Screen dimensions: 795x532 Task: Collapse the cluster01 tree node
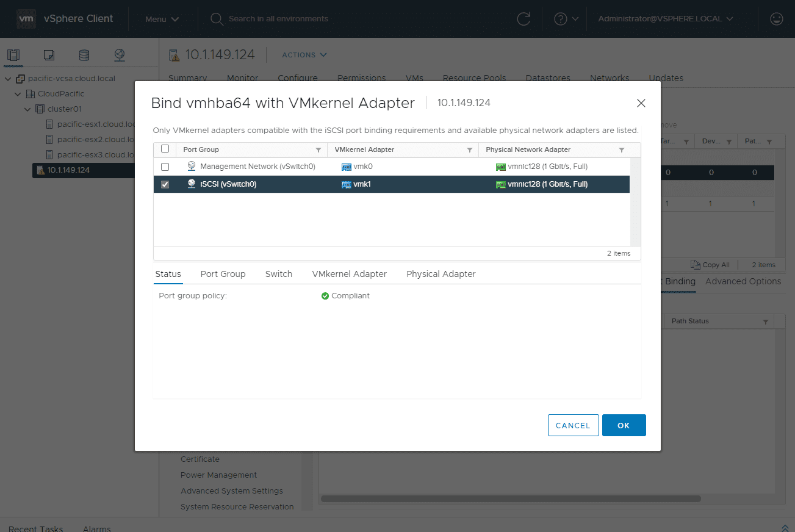point(27,109)
